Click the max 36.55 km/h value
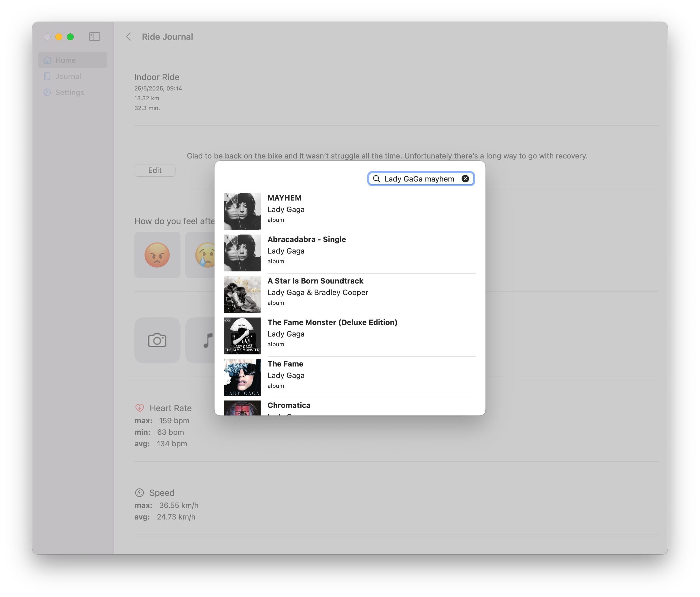This screenshot has height=597, width=700. (x=179, y=505)
